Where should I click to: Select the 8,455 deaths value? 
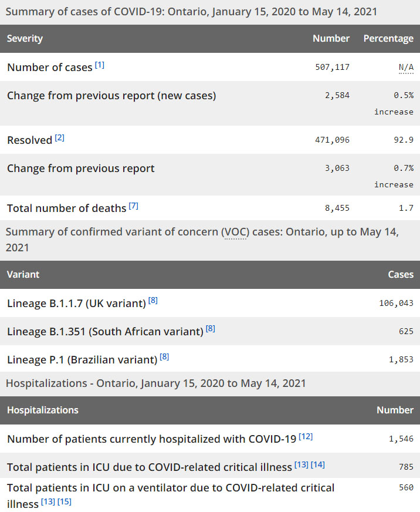pyautogui.click(x=337, y=208)
